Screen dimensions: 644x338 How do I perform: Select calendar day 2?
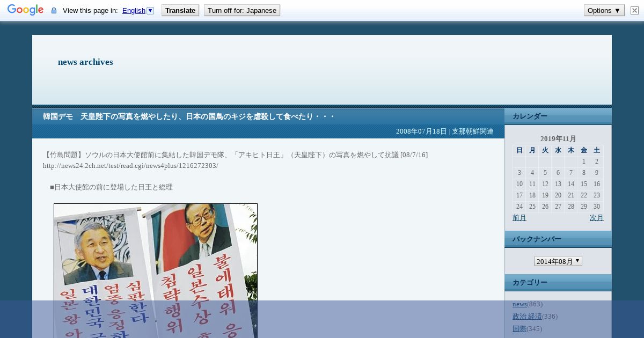597,161
